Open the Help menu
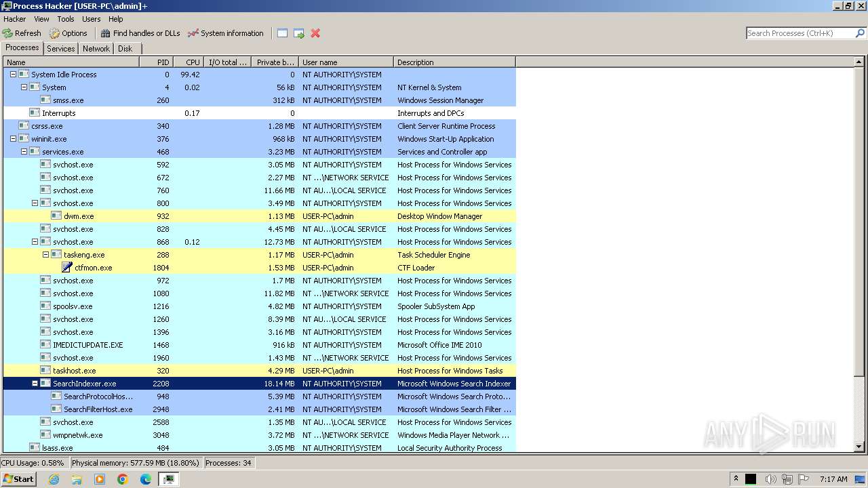 click(x=116, y=19)
